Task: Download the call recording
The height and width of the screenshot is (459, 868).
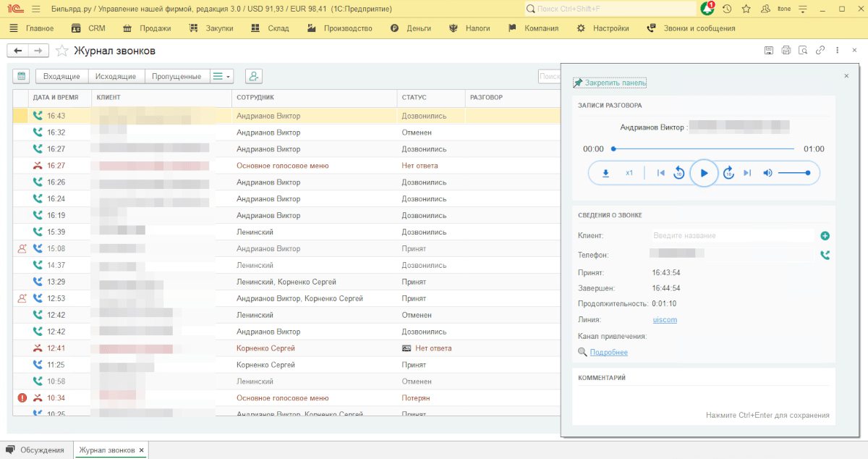Action: click(606, 173)
